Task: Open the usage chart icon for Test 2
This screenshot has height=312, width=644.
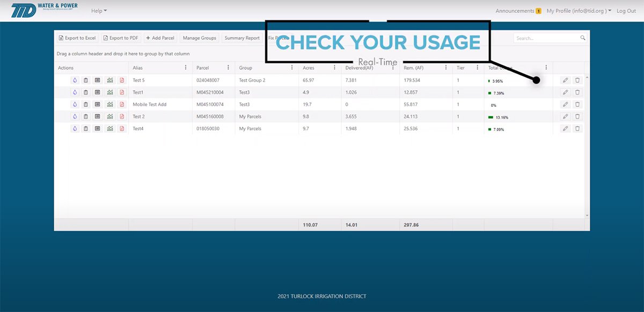Action: coord(109,117)
